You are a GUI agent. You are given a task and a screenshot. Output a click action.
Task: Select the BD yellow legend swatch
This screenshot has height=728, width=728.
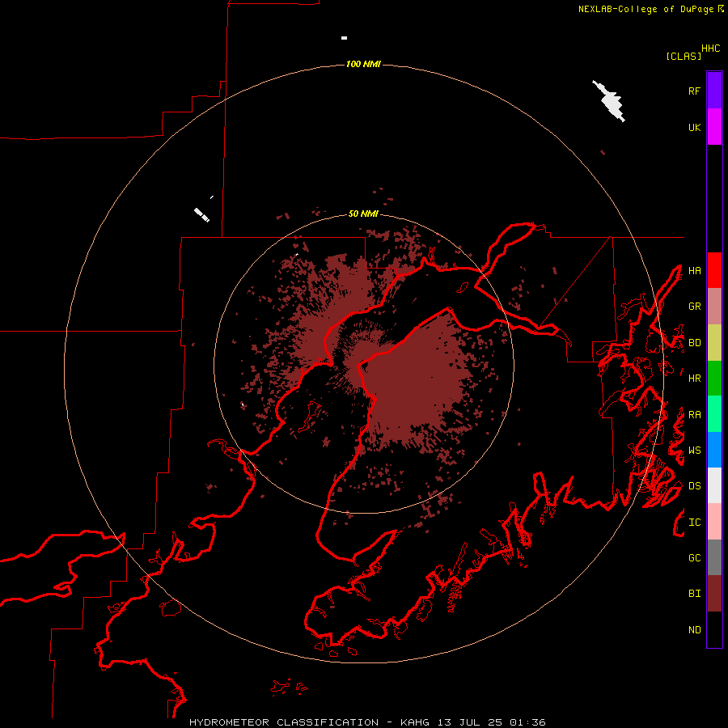[x=714, y=343]
